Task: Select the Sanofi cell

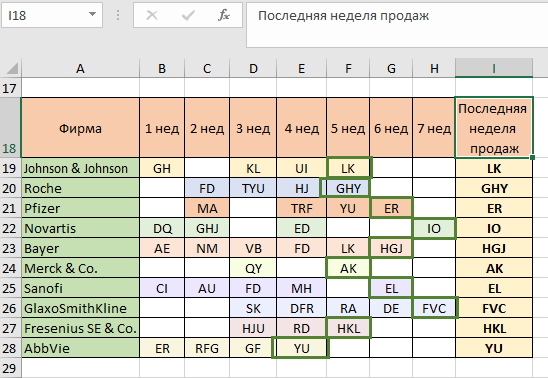Action: click(x=80, y=288)
